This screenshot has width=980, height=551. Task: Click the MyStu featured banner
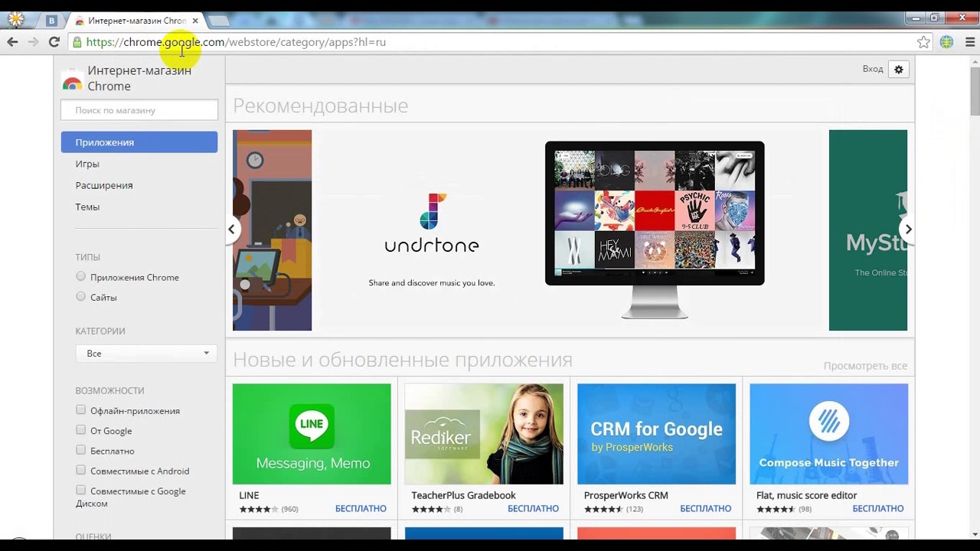point(868,230)
